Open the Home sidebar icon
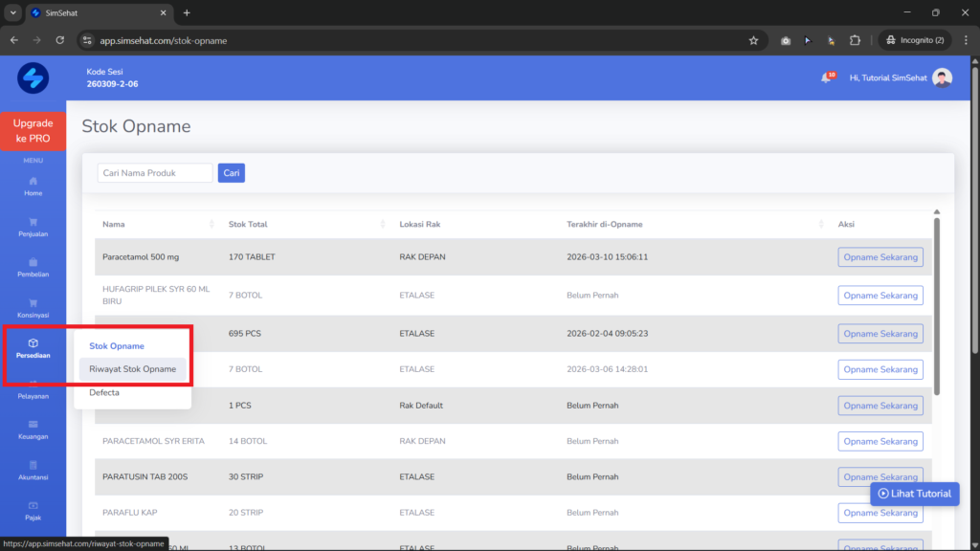This screenshot has height=551, width=980. (x=33, y=181)
